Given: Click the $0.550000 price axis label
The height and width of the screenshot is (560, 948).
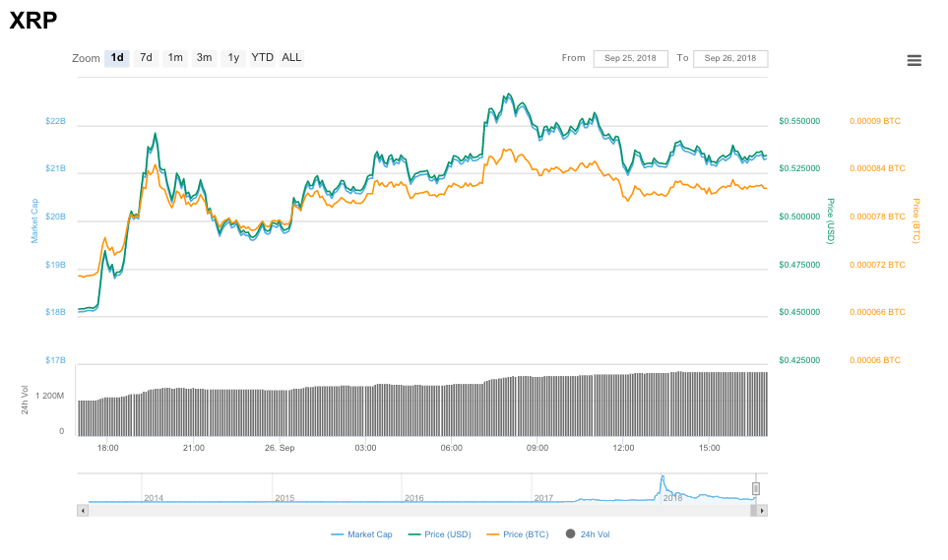Looking at the screenshot, I should pyautogui.click(x=799, y=122).
